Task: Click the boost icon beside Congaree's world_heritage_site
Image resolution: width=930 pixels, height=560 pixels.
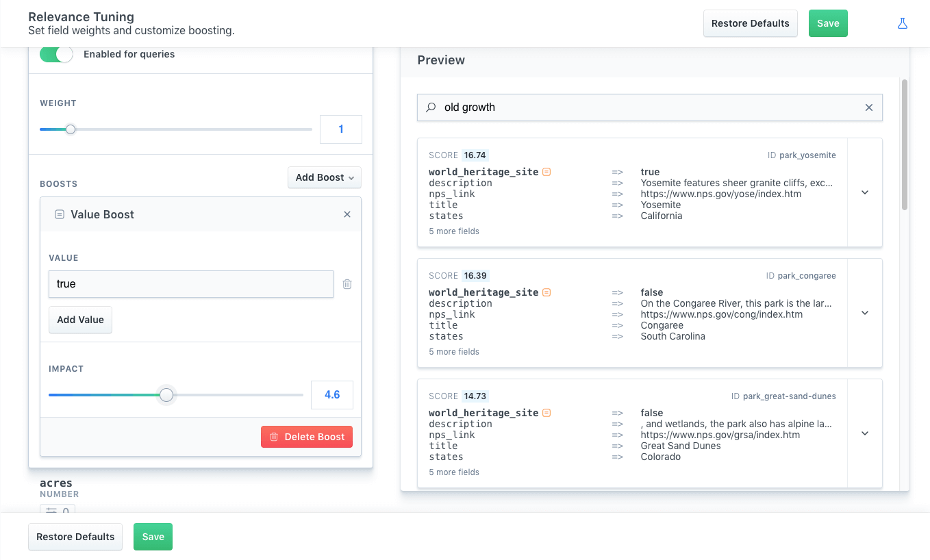Action: tap(546, 292)
